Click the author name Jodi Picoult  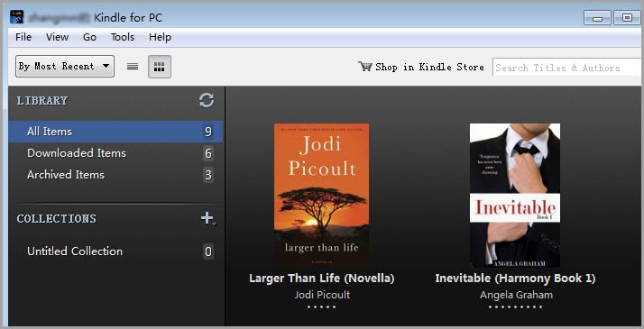point(322,295)
